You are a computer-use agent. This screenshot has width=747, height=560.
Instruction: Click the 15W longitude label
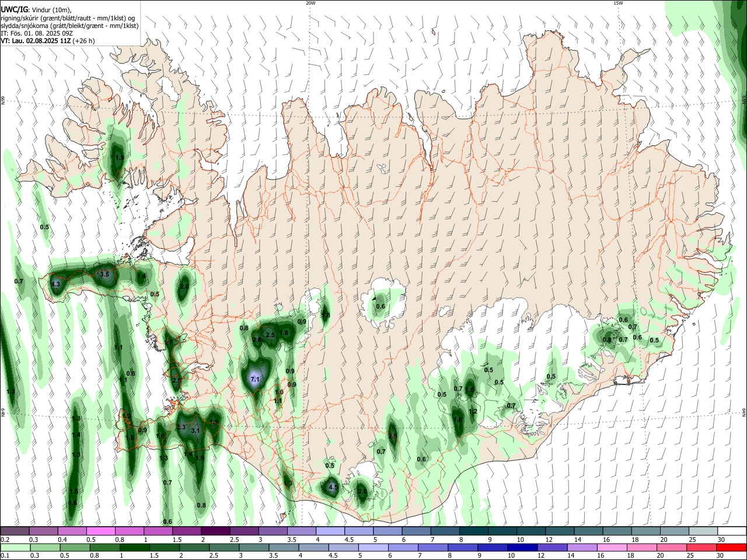pos(617,3)
